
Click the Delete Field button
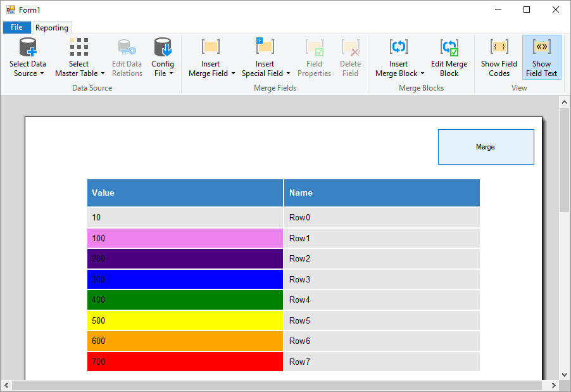(350, 58)
